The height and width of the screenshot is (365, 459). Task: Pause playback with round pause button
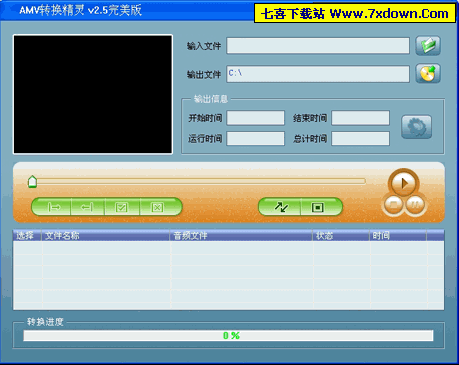415,203
